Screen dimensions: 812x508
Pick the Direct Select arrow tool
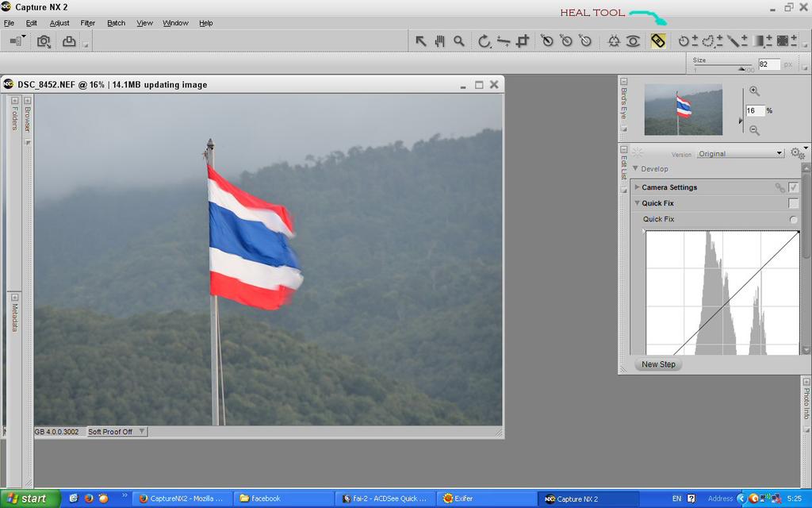pos(421,41)
